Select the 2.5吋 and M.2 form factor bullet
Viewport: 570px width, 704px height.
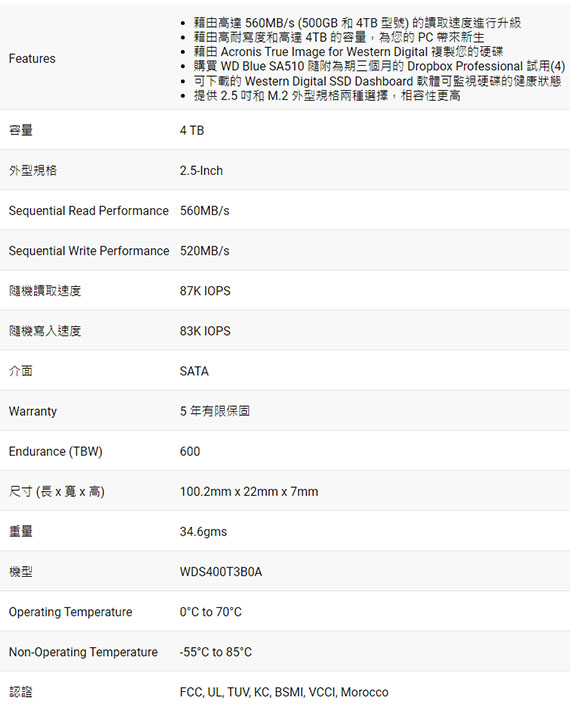point(327,96)
